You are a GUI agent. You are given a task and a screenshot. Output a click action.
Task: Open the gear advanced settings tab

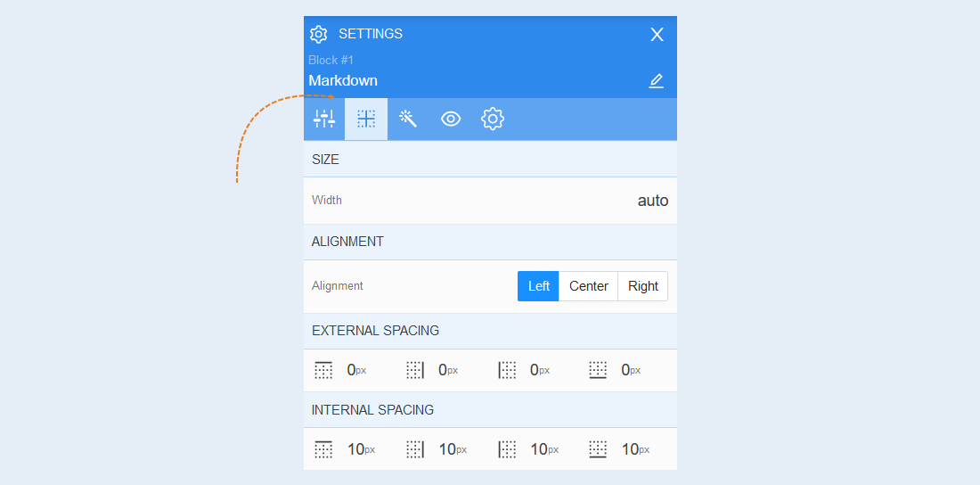(493, 119)
